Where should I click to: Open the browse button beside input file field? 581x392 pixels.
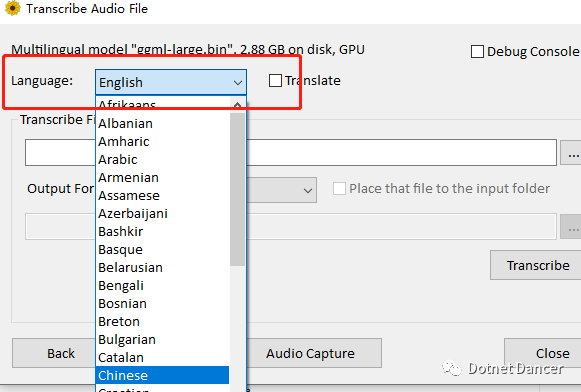coord(572,152)
